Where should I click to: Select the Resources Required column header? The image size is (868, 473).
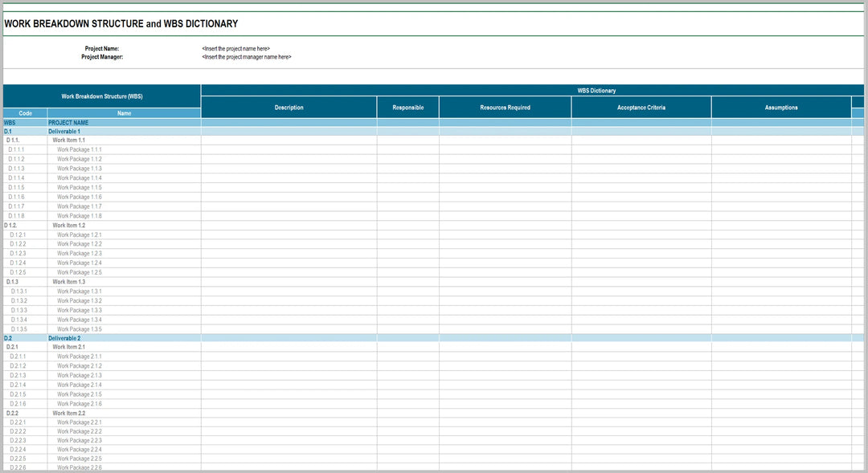(505, 108)
